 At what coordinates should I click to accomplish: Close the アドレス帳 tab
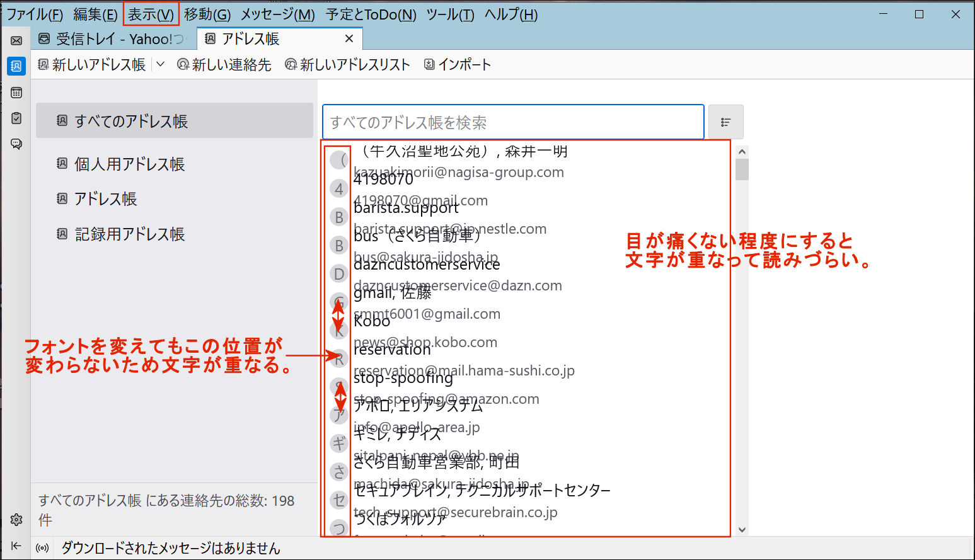click(x=349, y=39)
